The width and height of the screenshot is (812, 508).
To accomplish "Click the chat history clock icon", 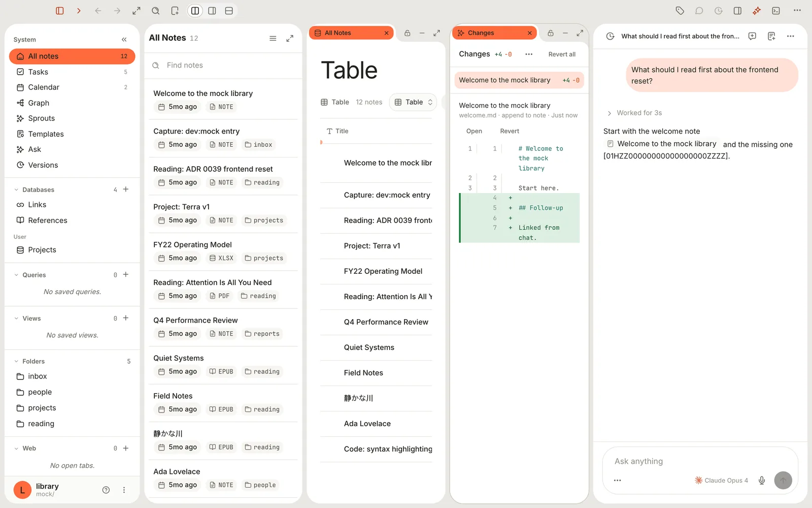I will click(x=611, y=36).
